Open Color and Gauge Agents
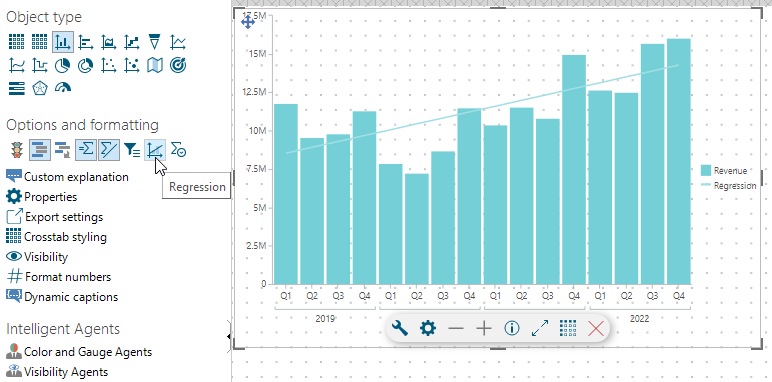This screenshot has height=382, width=772. [79, 351]
